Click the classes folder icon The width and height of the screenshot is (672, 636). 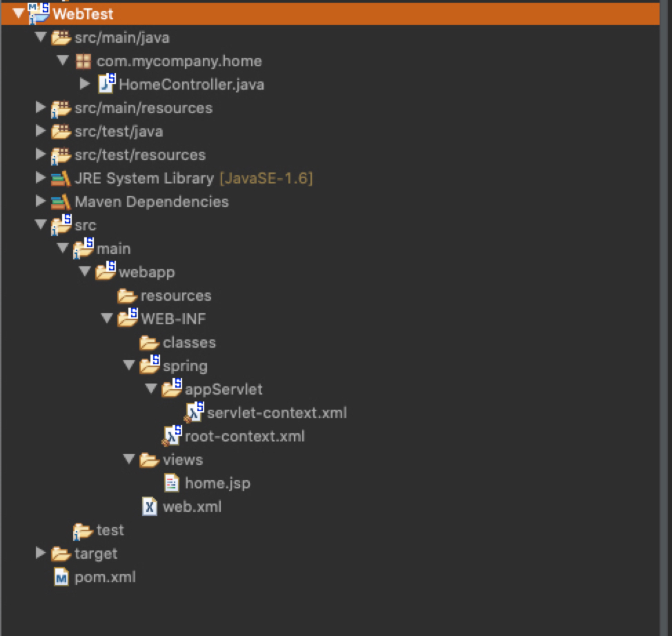click(x=150, y=343)
